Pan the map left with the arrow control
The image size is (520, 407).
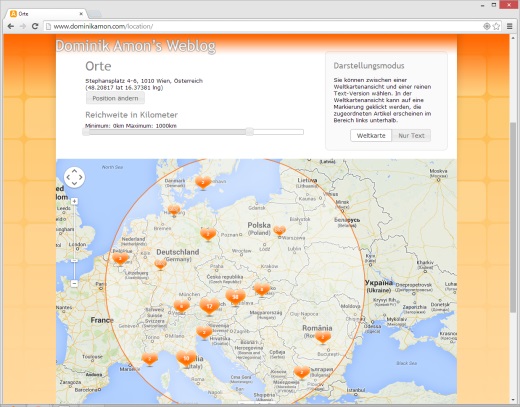68,177
